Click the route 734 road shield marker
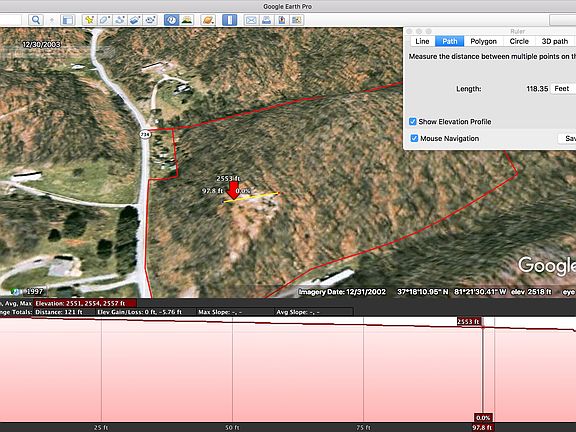This screenshot has height=432, width=576. (x=145, y=134)
